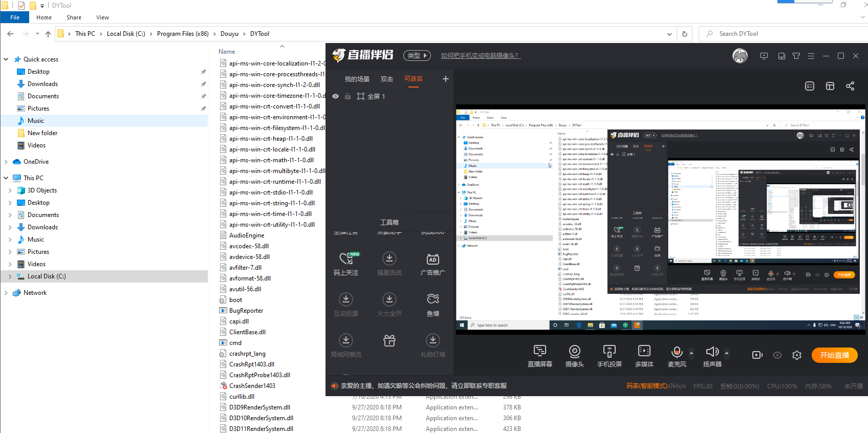Viewport: 868px width, 433px height.
Task: Refresh the DYTool folder in Explorer
Action: [x=685, y=34]
